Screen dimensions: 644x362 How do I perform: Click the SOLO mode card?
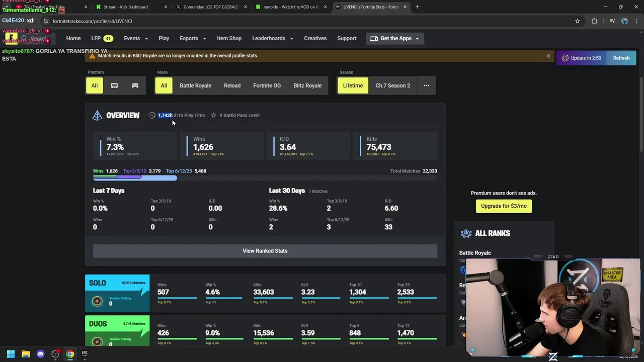pos(117,293)
